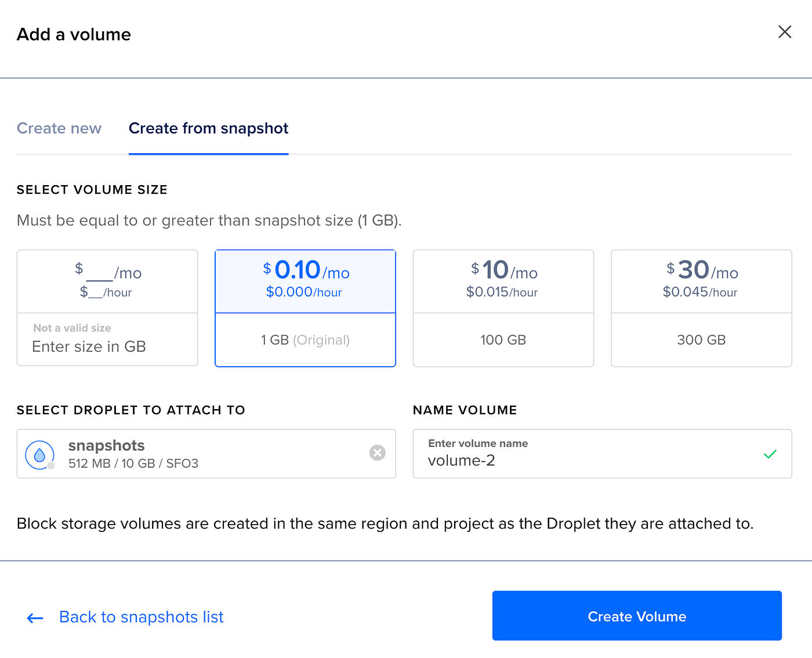The height and width of the screenshot is (658, 812).
Task: Click the $0.10/mo price label
Action: (305, 270)
